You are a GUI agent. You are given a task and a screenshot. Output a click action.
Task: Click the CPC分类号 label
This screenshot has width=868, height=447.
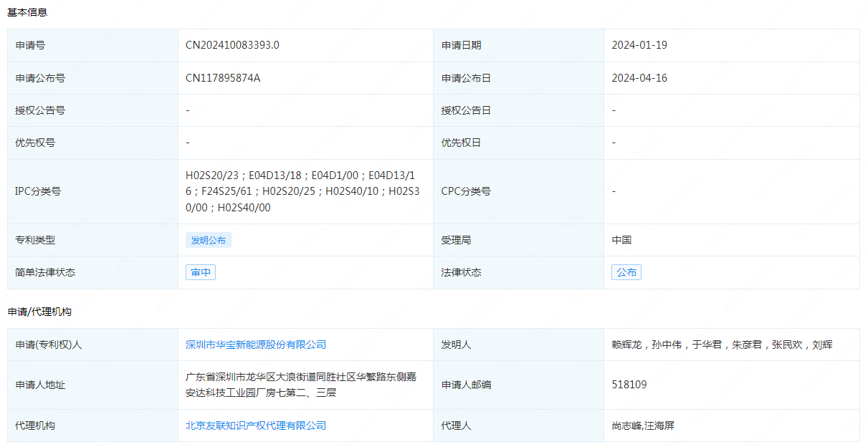point(466,191)
